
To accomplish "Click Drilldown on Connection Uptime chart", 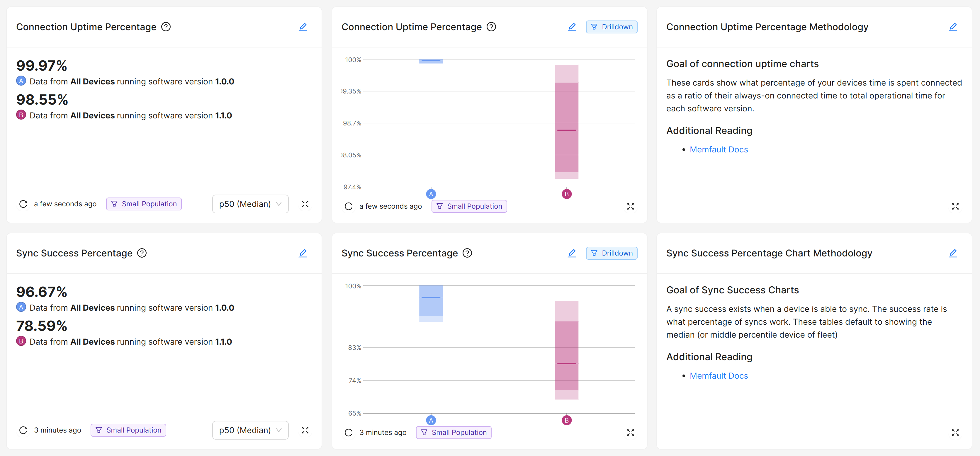I will pyautogui.click(x=611, y=27).
